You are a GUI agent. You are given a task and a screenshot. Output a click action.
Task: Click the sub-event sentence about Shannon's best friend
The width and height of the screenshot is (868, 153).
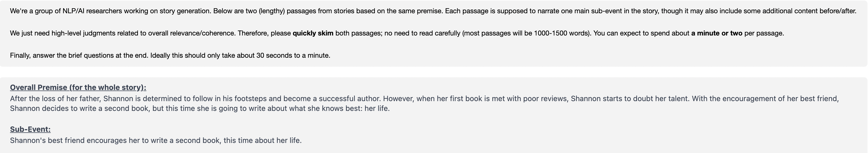[x=156, y=141]
